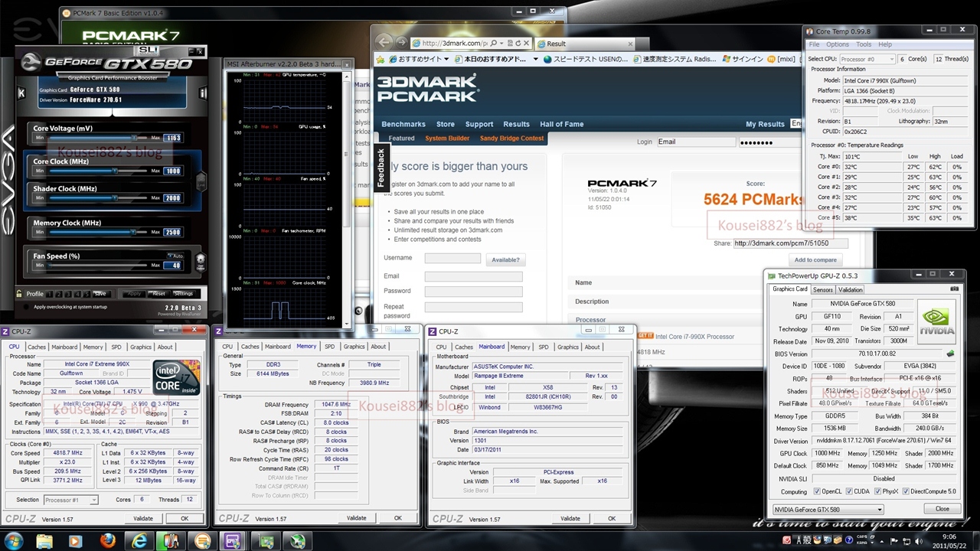This screenshot has width=980, height=551.
Task: Open the Help menu in Core Temp
Action: (885, 44)
